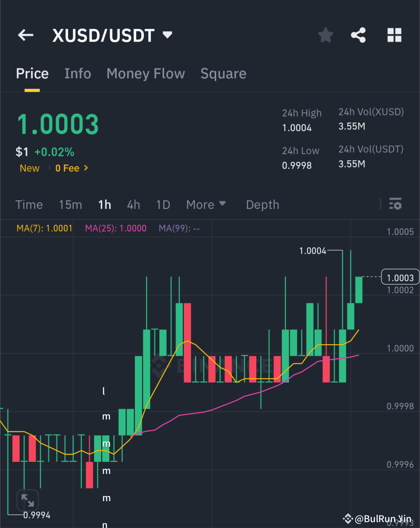Tap the MA(25): 1.0000 indicator label
420x528 pixels.
click(x=116, y=228)
